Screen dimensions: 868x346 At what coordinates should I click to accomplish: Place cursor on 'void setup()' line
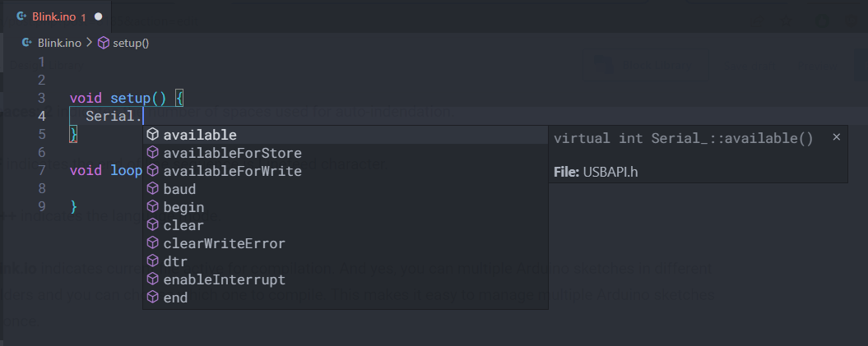click(127, 99)
